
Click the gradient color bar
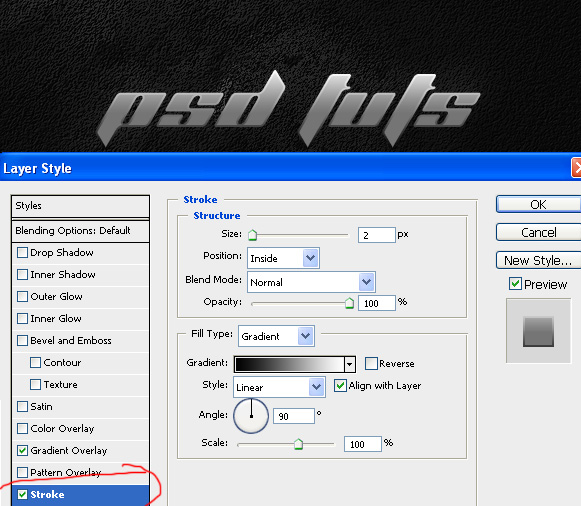pyautogui.click(x=290, y=364)
